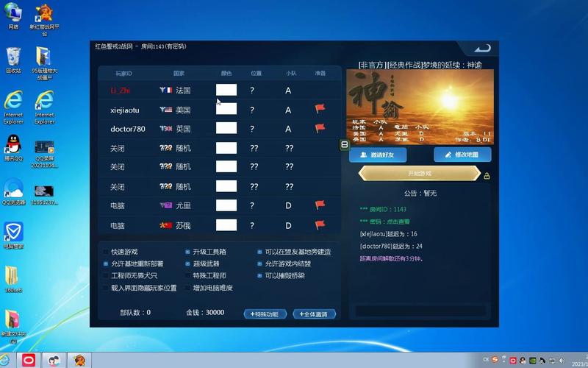
Task: Uncheck 可以摧毁桥梁 option
Action: (259, 275)
